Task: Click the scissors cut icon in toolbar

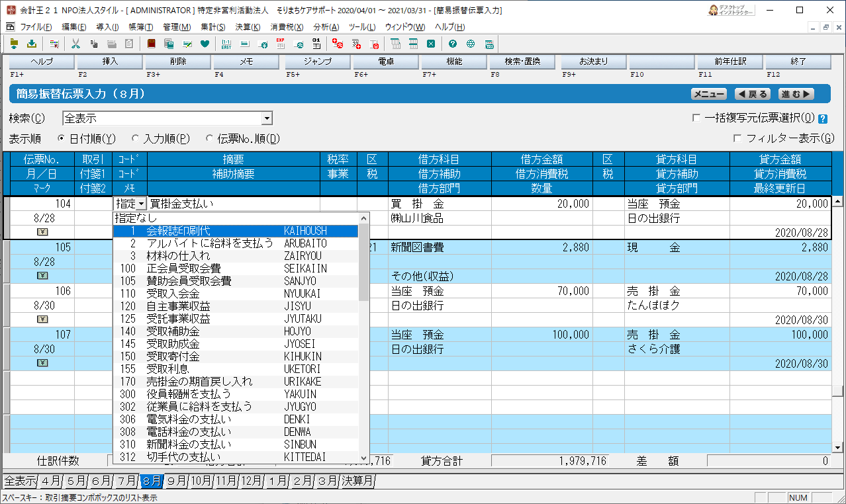Action: (75, 44)
